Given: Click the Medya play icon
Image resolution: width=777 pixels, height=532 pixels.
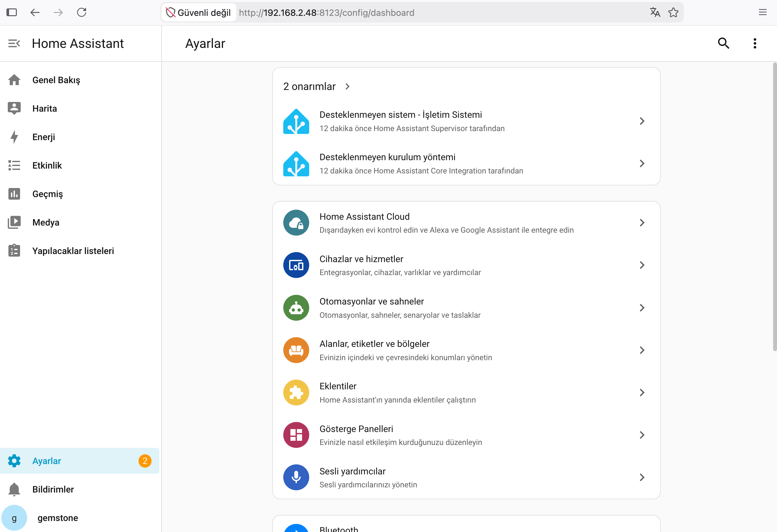Looking at the screenshot, I should coord(14,222).
